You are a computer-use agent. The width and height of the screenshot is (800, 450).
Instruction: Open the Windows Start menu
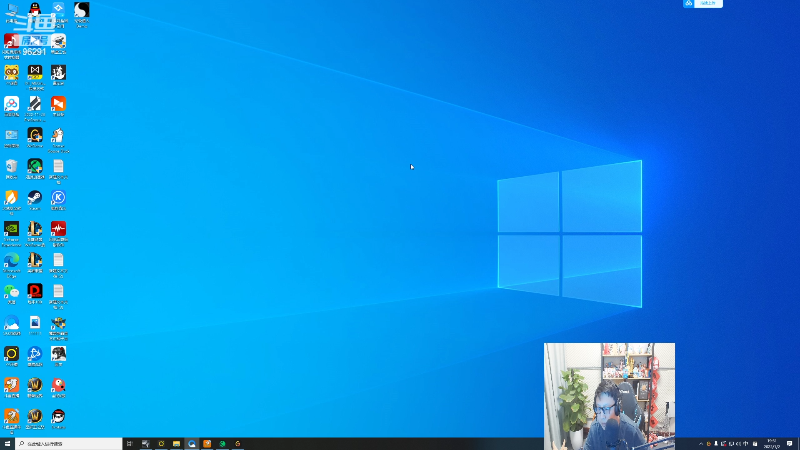tap(7, 444)
